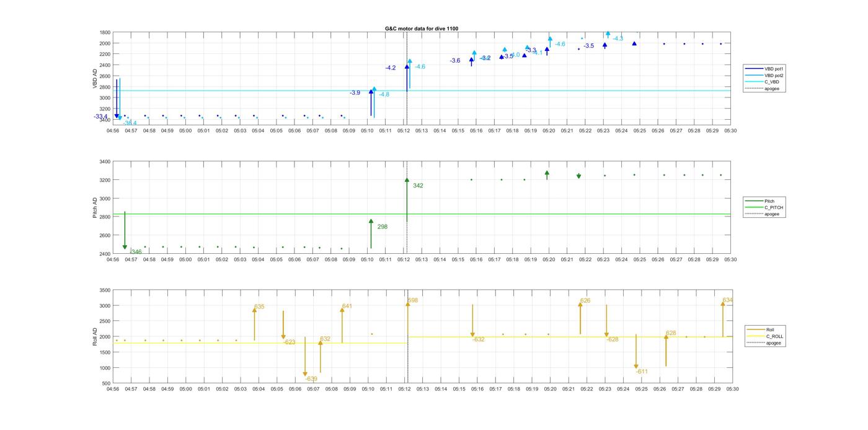The image size is (868, 430).
Task: Click the '3400' y-tick in Pitch plot
Action: (105, 161)
